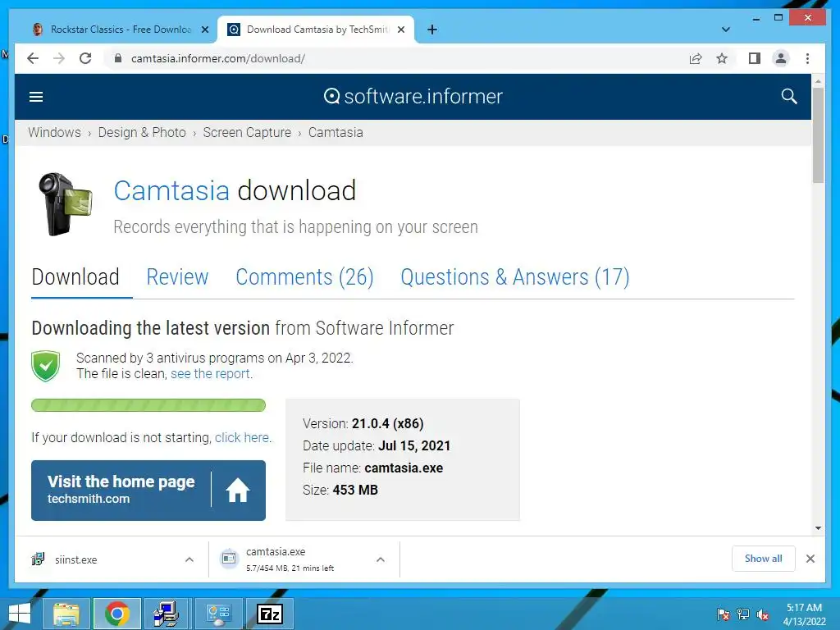
Task: Click the address bar URL field
Action: (x=396, y=58)
